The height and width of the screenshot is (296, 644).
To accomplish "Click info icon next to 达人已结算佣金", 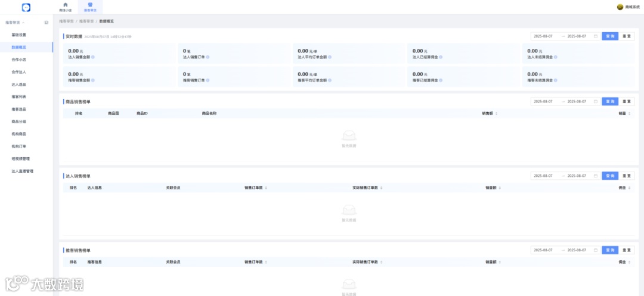I will tap(441, 57).
